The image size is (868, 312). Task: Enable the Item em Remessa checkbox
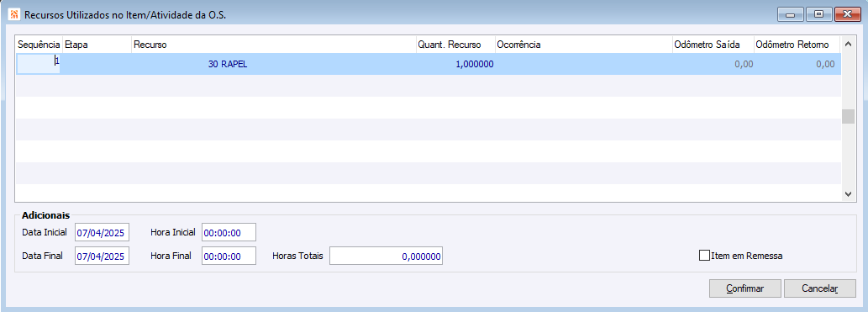tap(704, 256)
